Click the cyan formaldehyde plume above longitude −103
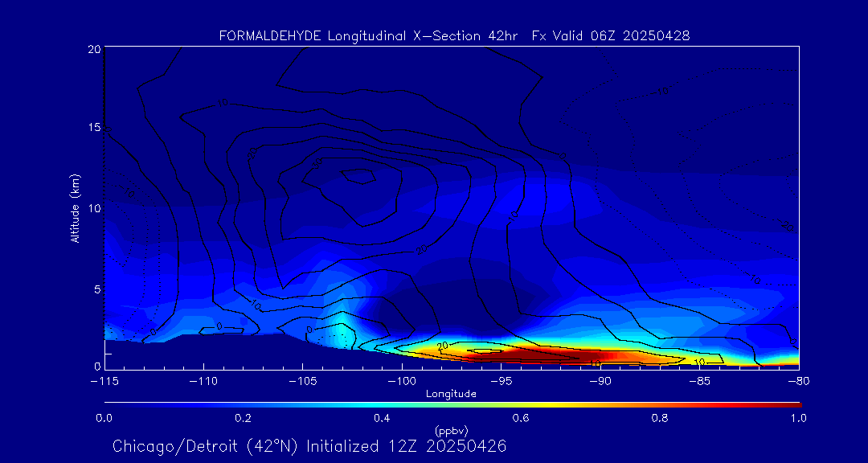 (343, 327)
